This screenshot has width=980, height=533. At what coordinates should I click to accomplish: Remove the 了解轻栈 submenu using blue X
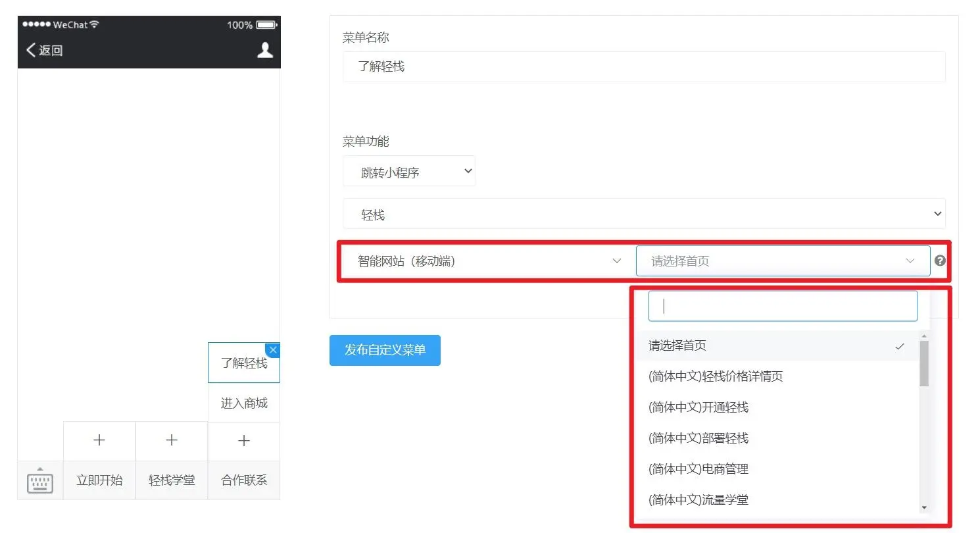coord(274,349)
